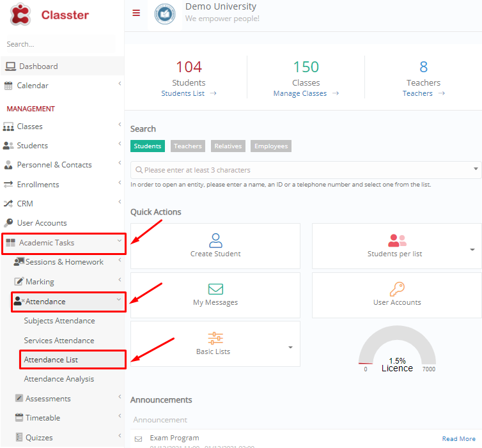Select the Teachers search tab
The image size is (482, 448).
pos(188,146)
